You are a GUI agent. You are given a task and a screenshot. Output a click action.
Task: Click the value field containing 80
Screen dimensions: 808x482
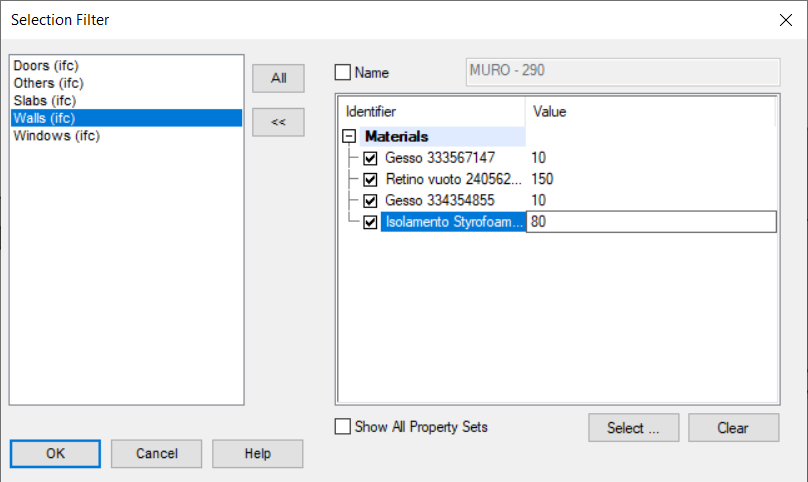point(650,222)
